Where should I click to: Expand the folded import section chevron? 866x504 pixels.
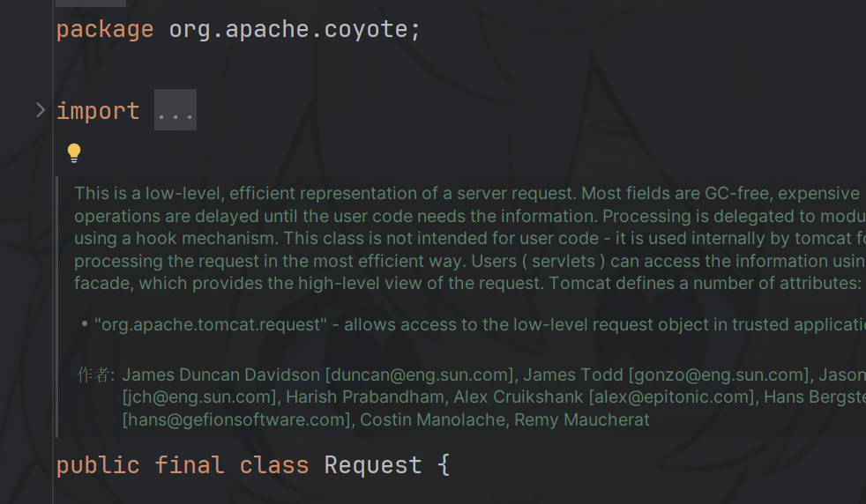point(40,110)
